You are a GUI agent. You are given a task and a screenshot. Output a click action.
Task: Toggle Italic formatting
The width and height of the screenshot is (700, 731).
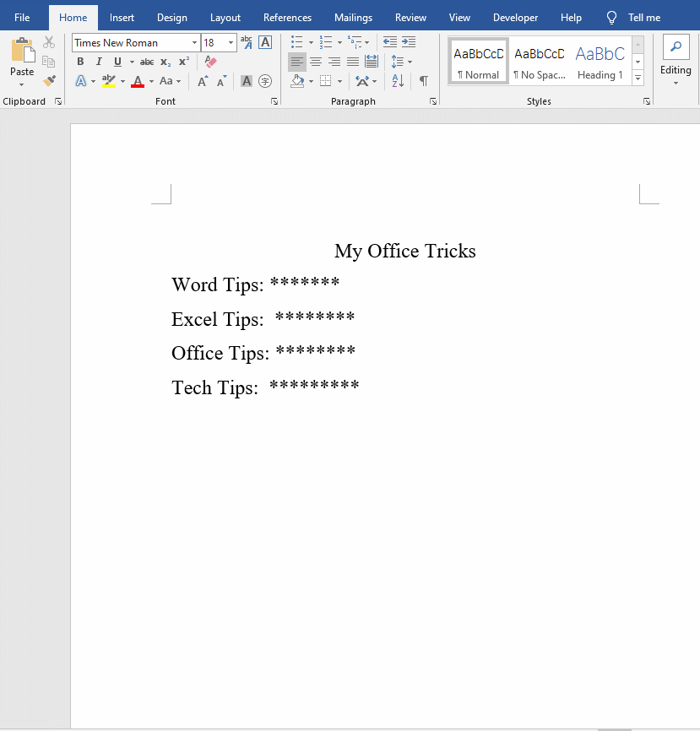pos(99,62)
